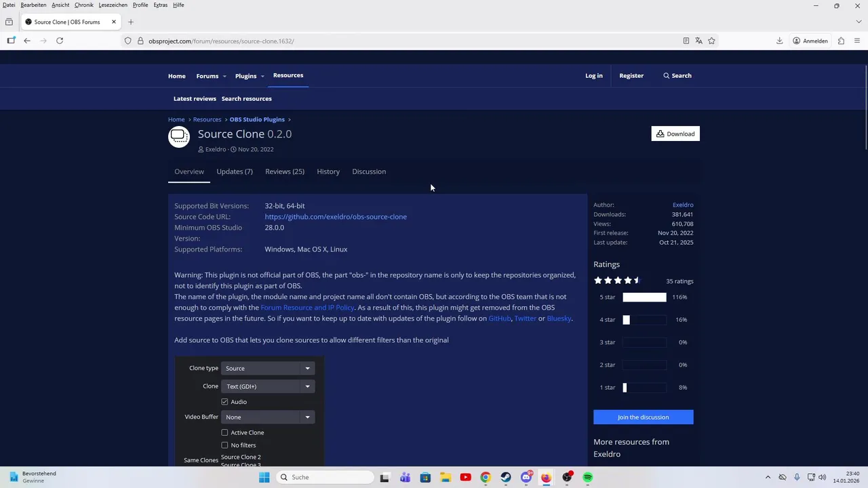Click the browser back arrow

tap(27, 41)
